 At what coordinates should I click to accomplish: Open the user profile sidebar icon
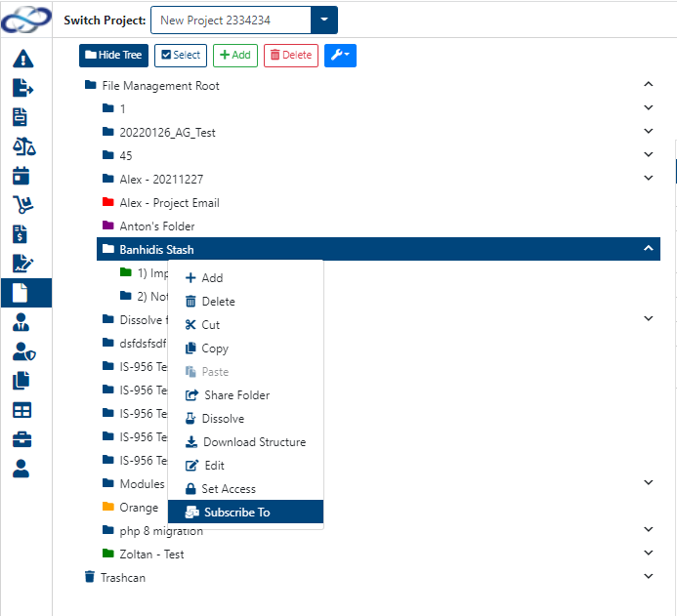21,469
